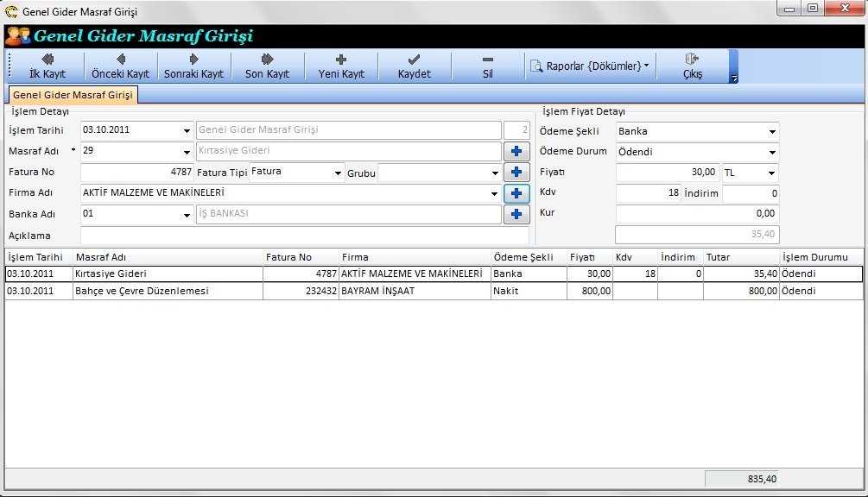Screen dimensions: 868x497
Task: Click plus button next to Kırtasiye Gideri
Action: click(x=516, y=152)
